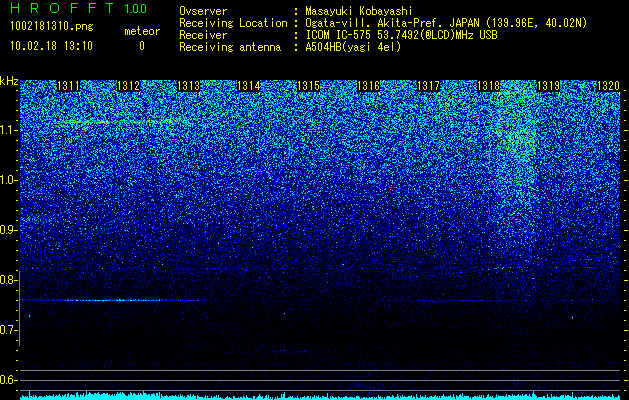This screenshot has height=400, width=629.
Task: Click the cyan signal strength strip at bottom
Action: click(320, 396)
